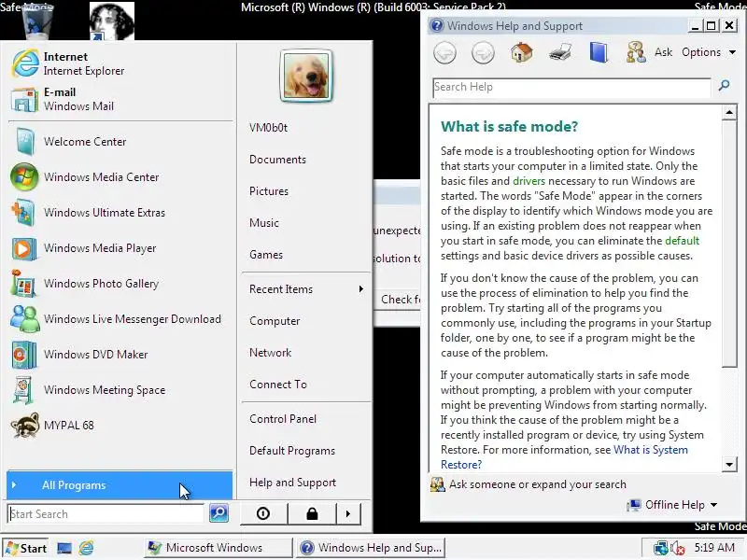Launch MYPAL 68 browser
Image resolution: width=747 pixels, height=560 pixels.
pos(120,426)
